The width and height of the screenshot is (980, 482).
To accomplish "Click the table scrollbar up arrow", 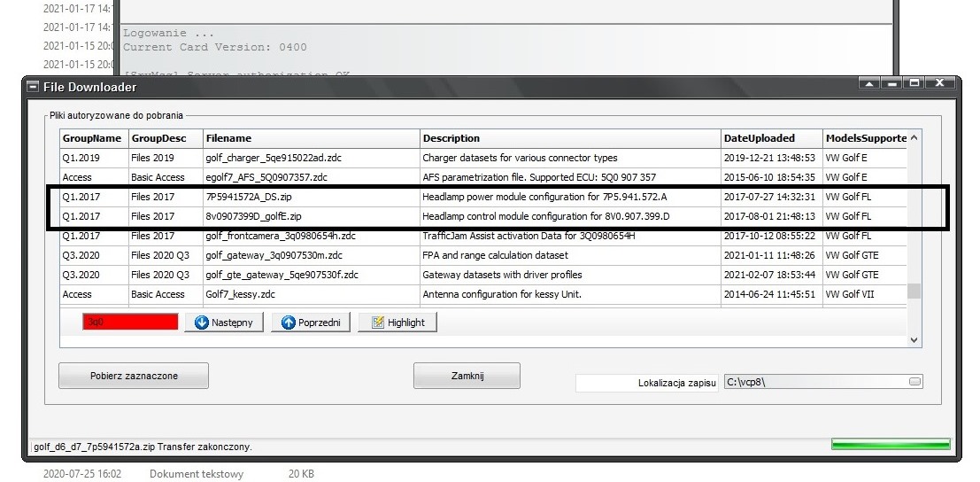I will 914,137.
